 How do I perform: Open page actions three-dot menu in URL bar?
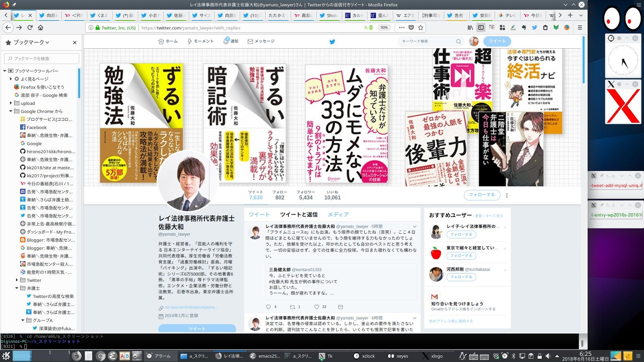pos(402,28)
